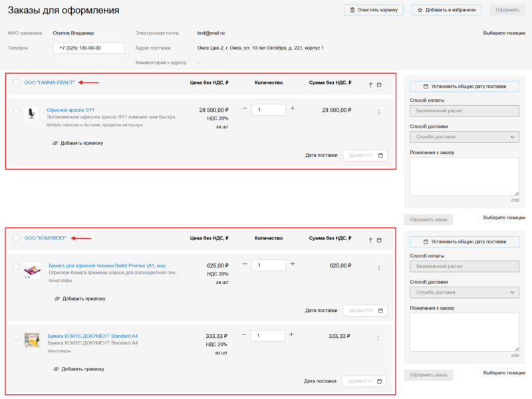Click the minus icon for Ballet Premier paper quantity
The height and width of the screenshot is (399, 532).
pos(244,264)
